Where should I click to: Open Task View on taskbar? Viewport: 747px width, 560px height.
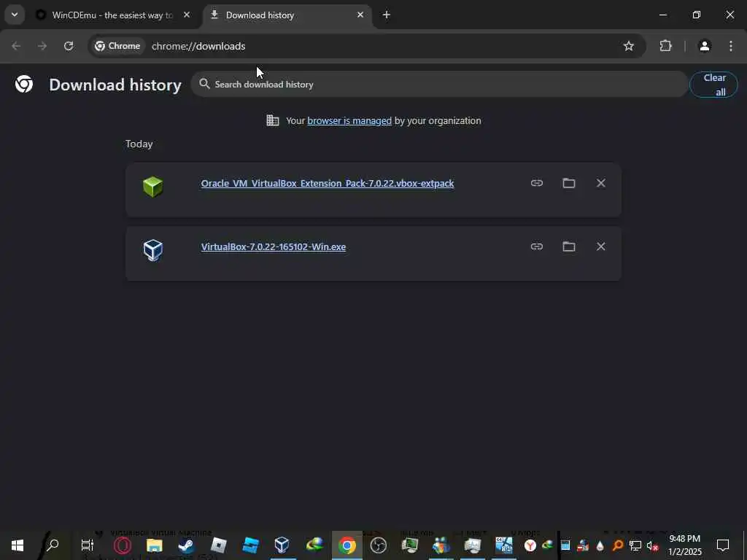coord(88,545)
